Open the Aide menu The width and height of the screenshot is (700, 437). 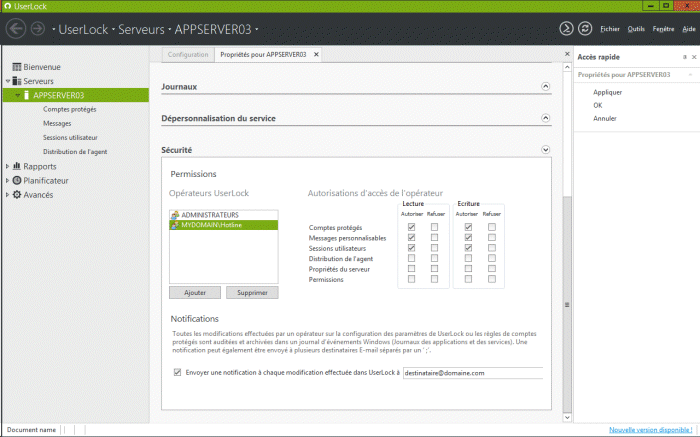click(689, 29)
